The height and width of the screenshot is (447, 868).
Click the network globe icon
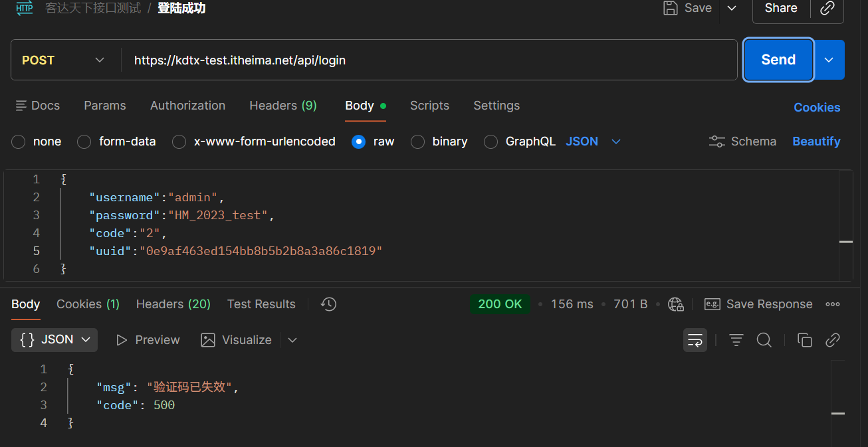click(x=676, y=304)
